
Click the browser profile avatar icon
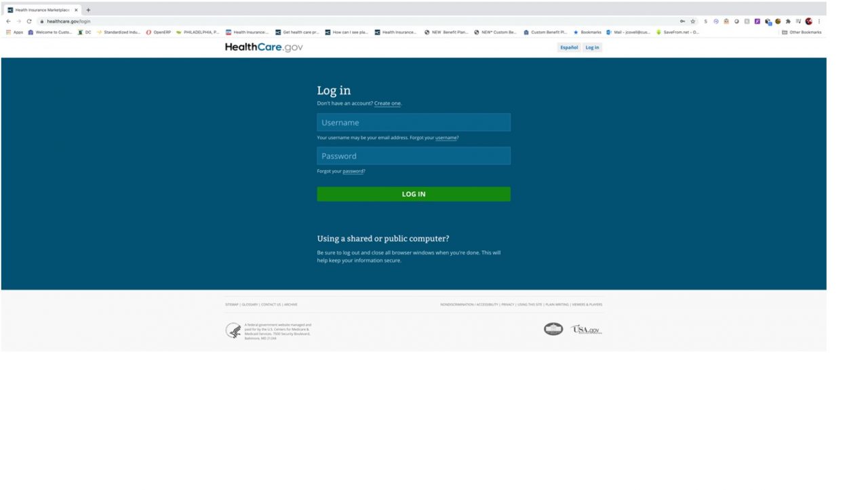(808, 22)
